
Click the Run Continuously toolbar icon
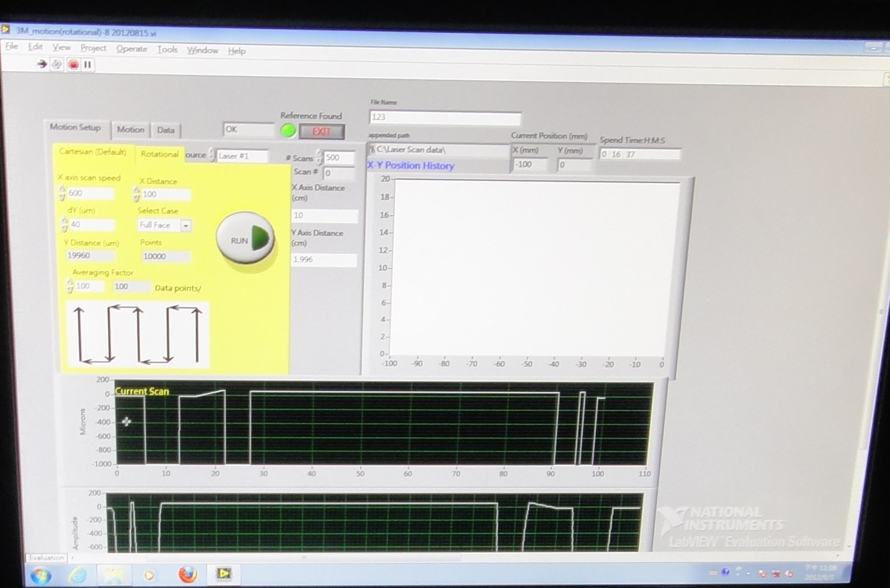57,64
